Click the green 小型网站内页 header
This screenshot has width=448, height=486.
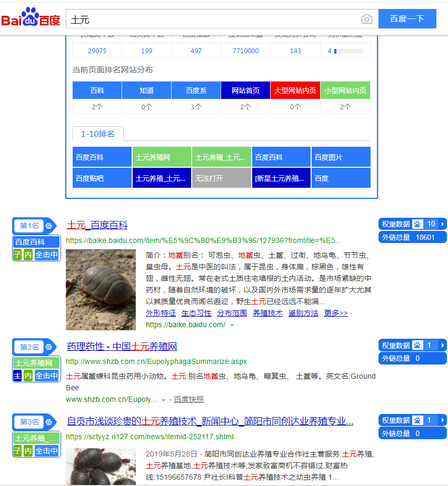345,90
